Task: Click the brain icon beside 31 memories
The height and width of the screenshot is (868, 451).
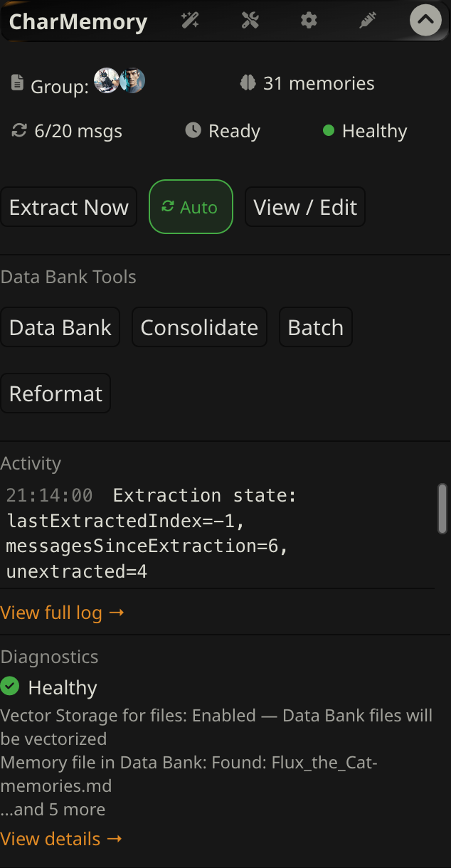Action: point(248,83)
